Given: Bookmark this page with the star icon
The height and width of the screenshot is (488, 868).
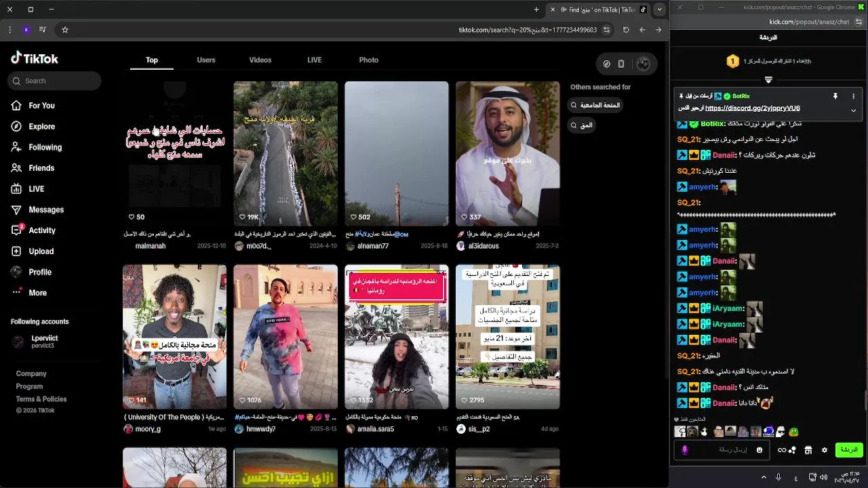Looking at the screenshot, I should tap(65, 30).
